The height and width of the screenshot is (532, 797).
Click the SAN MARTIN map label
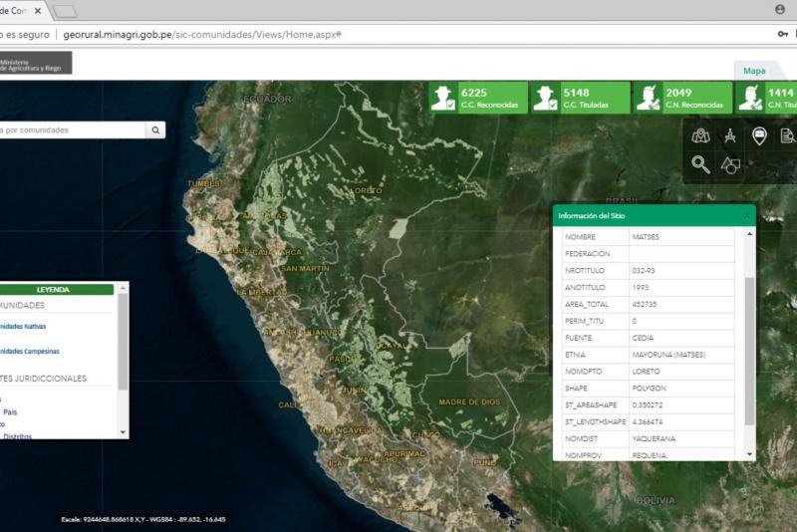point(305,268)
